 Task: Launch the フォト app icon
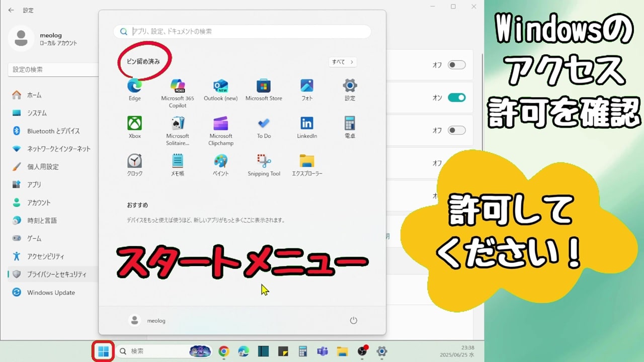[x=307, y=89]
